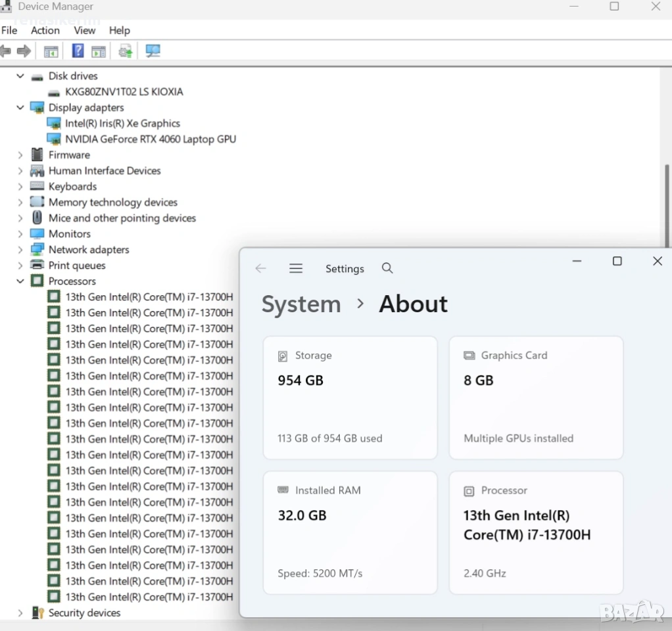672x631 pixels.
Task: Collapse the Processors tree node
Action: click(x=20, y=281)
